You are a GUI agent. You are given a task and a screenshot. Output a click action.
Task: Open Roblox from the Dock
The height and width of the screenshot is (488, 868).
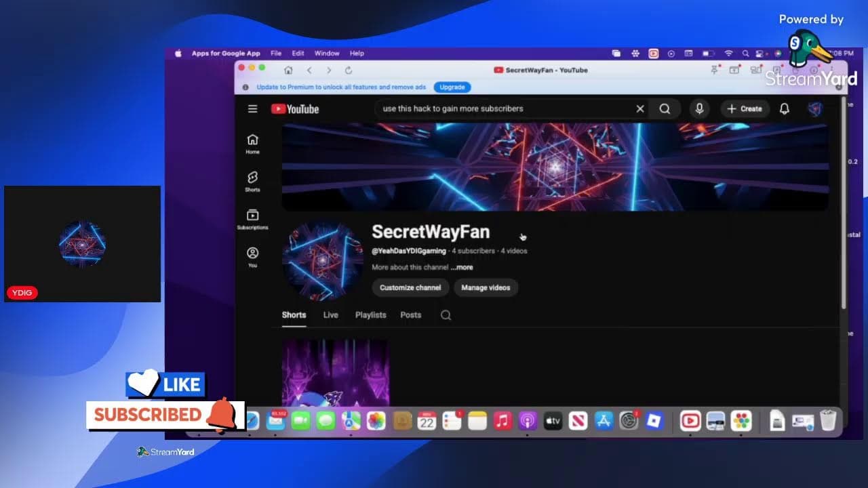[x=654, y=420]
